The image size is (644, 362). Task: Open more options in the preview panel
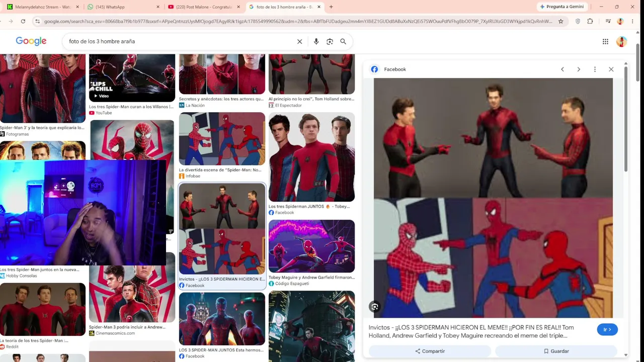[595, 69]
